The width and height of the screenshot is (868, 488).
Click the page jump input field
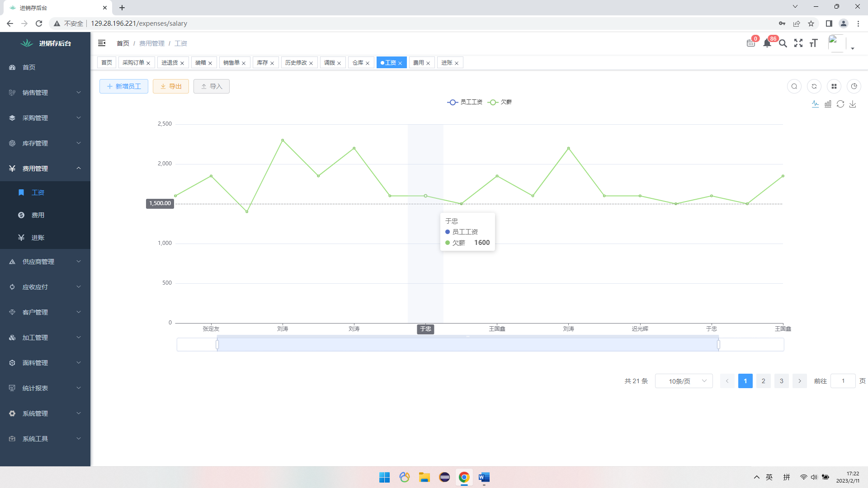click(843, 381)
